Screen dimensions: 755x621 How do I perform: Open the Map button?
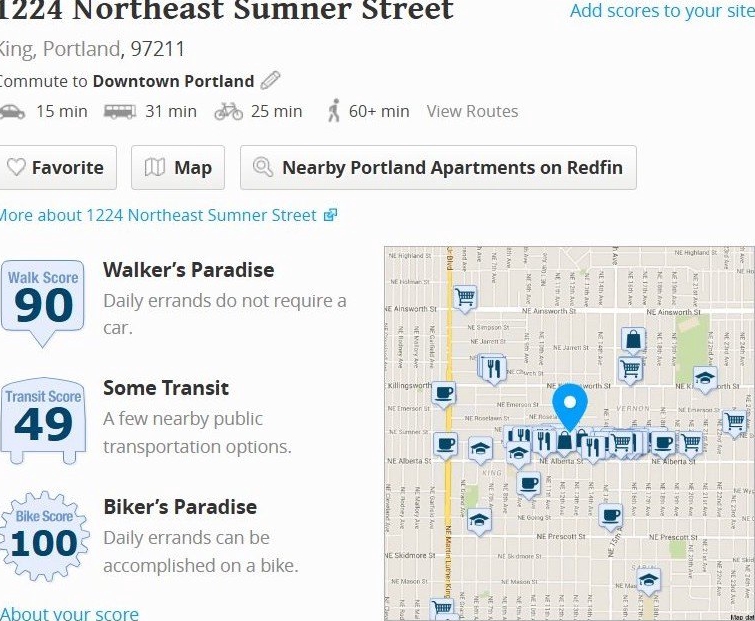click(x=178, y=168)
